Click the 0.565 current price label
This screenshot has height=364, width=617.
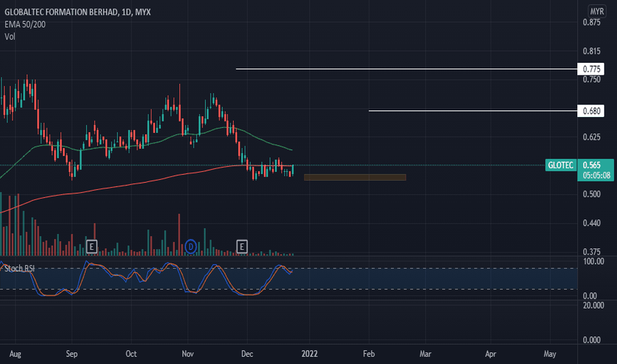coord(591,165)
